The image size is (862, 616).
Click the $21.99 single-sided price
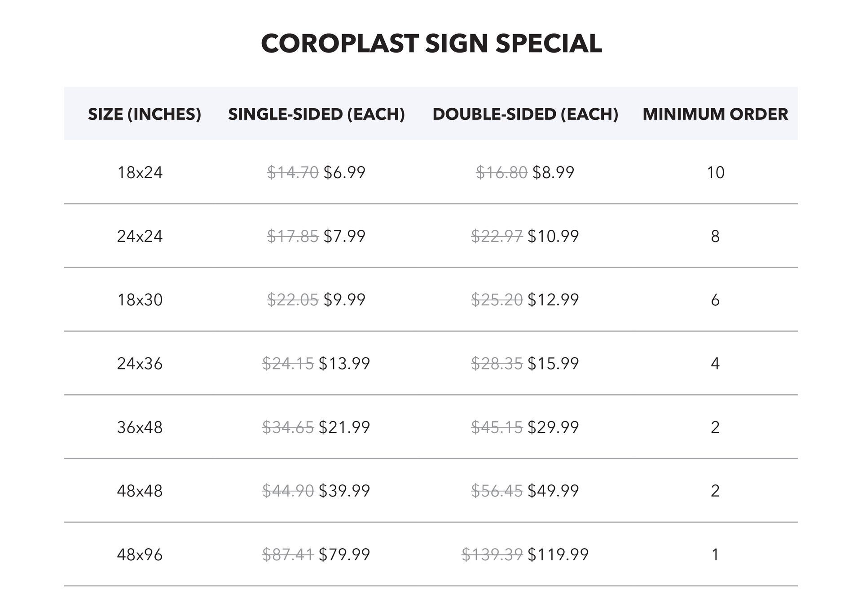pos(344,427)
